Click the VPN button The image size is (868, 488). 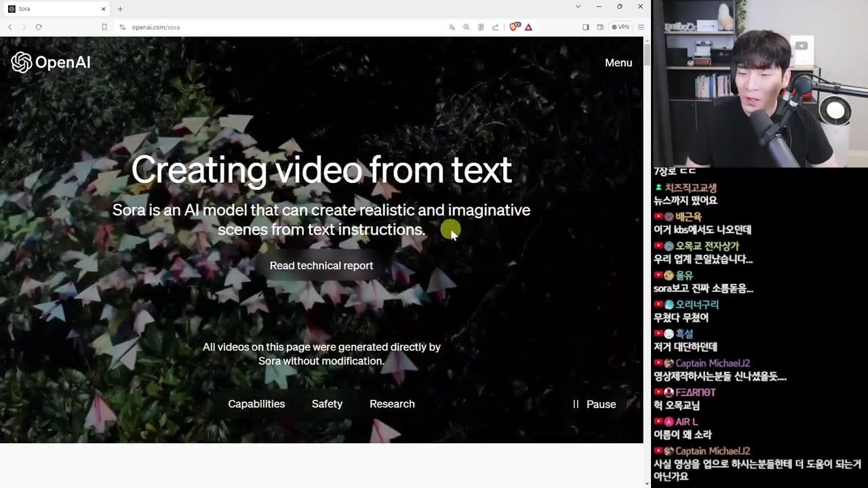click(620, 27)
